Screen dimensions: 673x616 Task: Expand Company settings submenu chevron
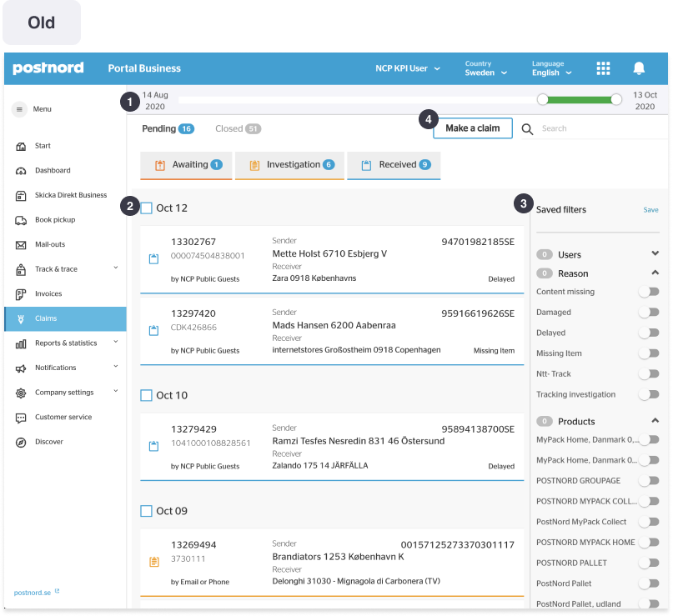point(115,392)
